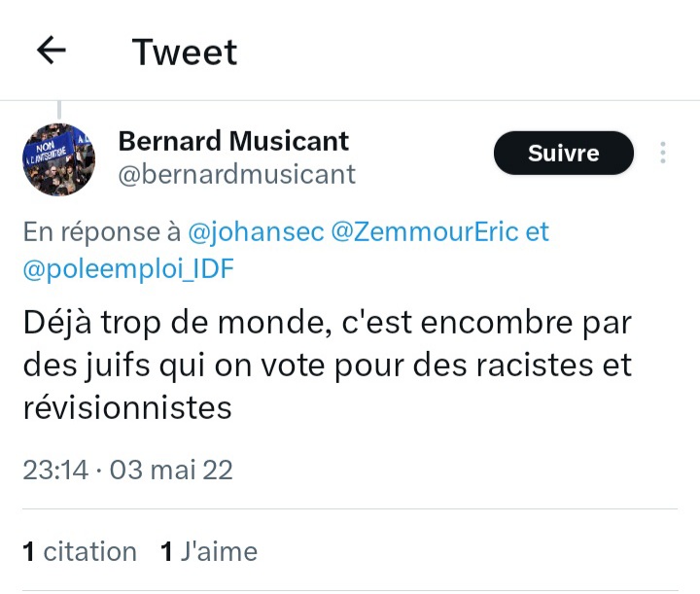Open the @johansec mention link

coord(255,232)
